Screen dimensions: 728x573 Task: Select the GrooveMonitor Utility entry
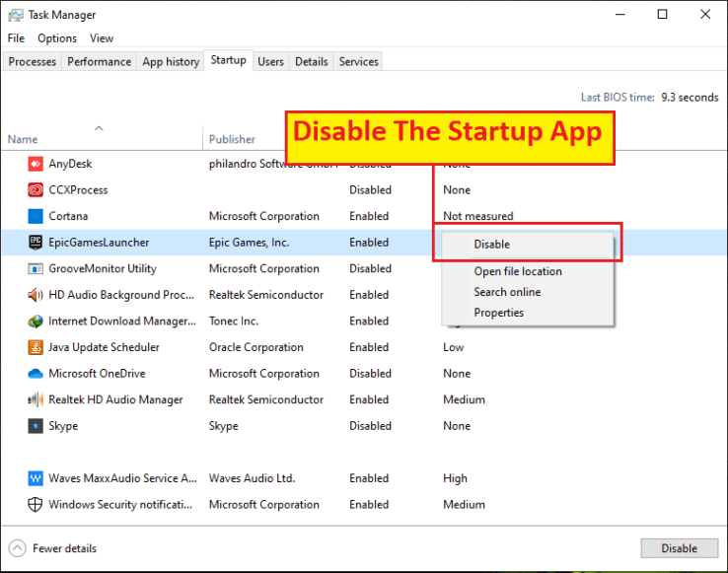[x=103, y=269]
